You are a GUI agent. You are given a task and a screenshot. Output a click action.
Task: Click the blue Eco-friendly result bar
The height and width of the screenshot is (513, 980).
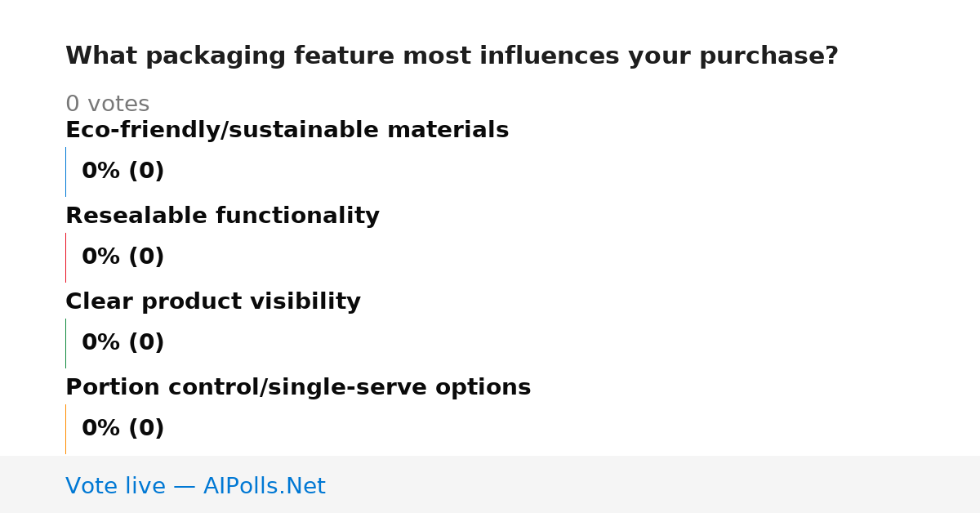65,172
